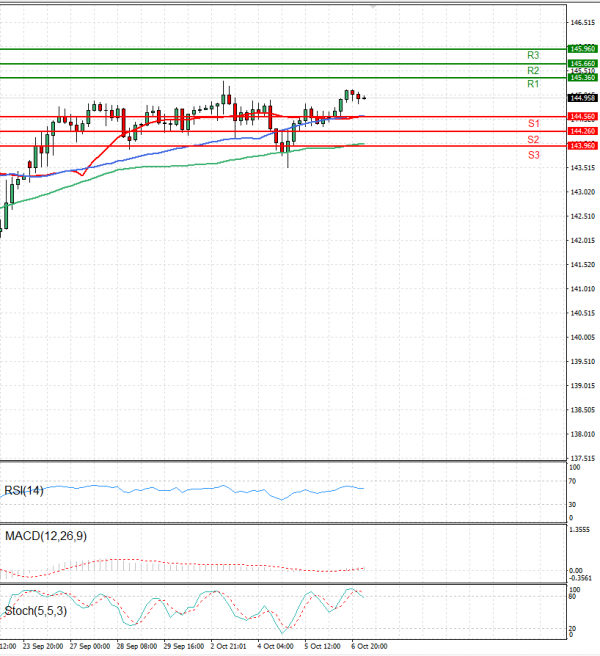Click the S2 support label
Viewport: 600px width, 656px height.
(533, 139)
